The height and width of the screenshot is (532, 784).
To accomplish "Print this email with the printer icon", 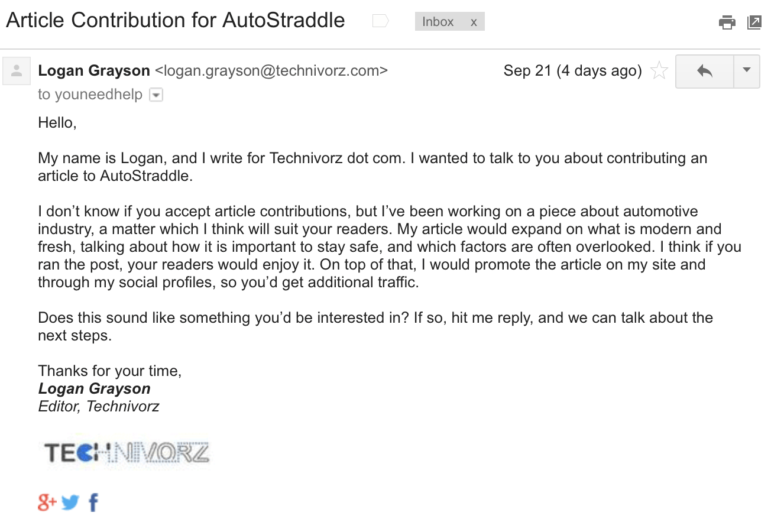I will click(x=727, y=22).
